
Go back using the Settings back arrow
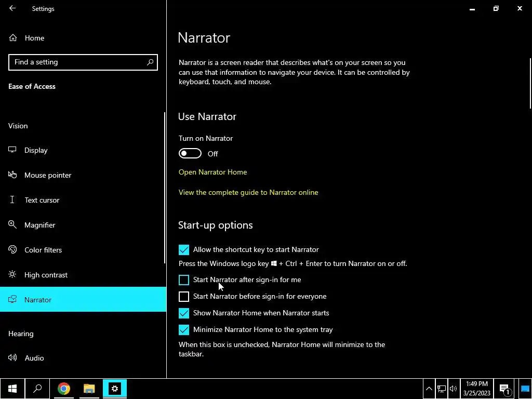pyautogui.click(x=12, y=8)
